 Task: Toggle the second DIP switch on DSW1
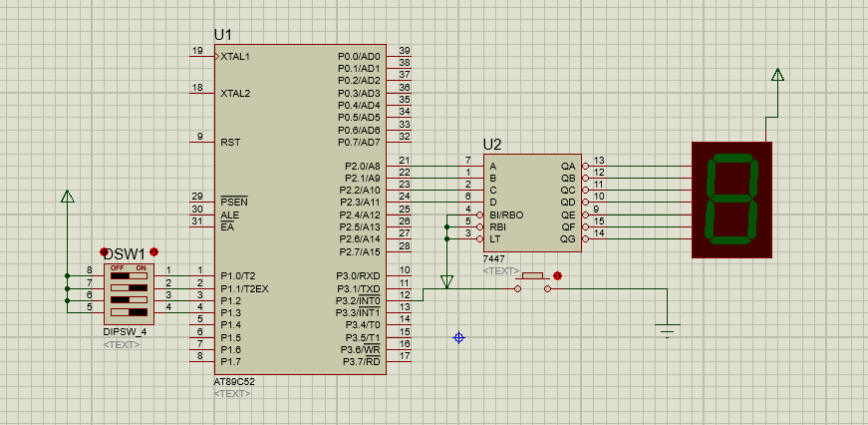129,288
